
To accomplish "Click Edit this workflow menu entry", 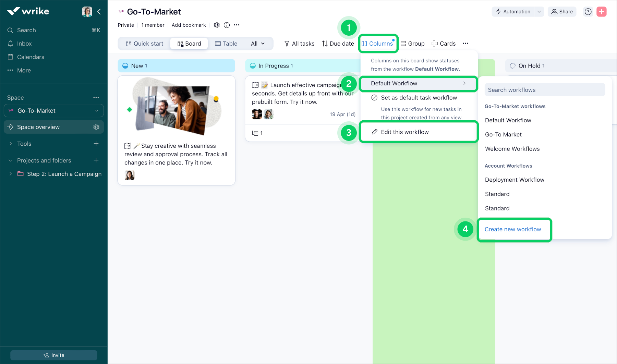I will [404, 132].
